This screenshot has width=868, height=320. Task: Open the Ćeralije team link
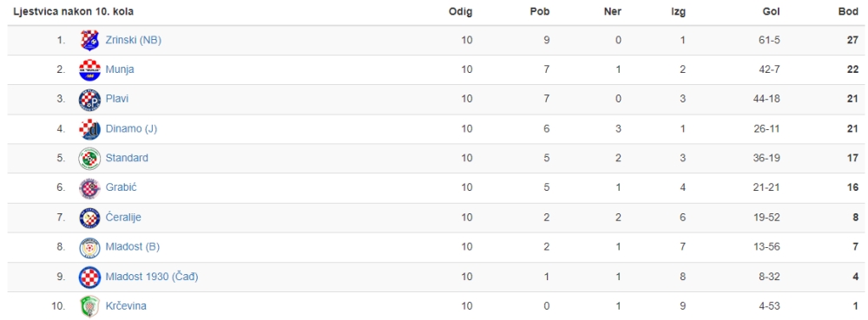pyautogui.click(x=123, y=217)
